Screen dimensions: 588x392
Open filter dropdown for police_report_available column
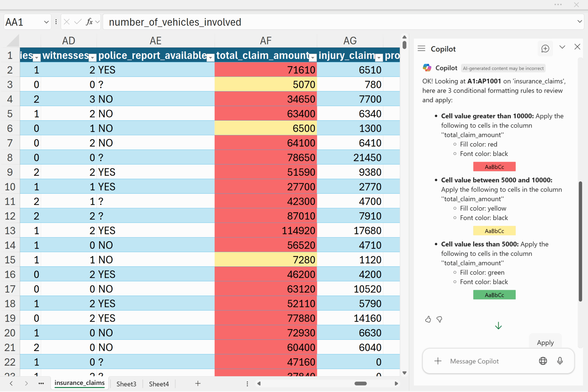210,58
